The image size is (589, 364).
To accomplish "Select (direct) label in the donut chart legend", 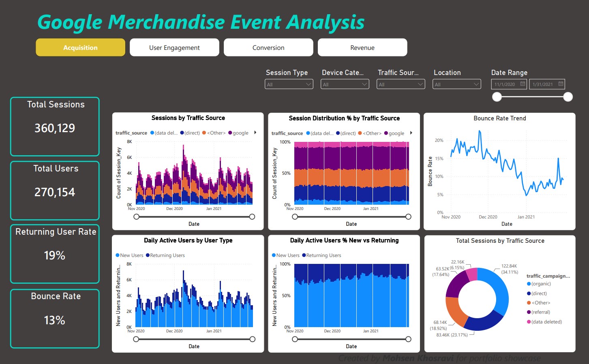I will coord(539,293).
